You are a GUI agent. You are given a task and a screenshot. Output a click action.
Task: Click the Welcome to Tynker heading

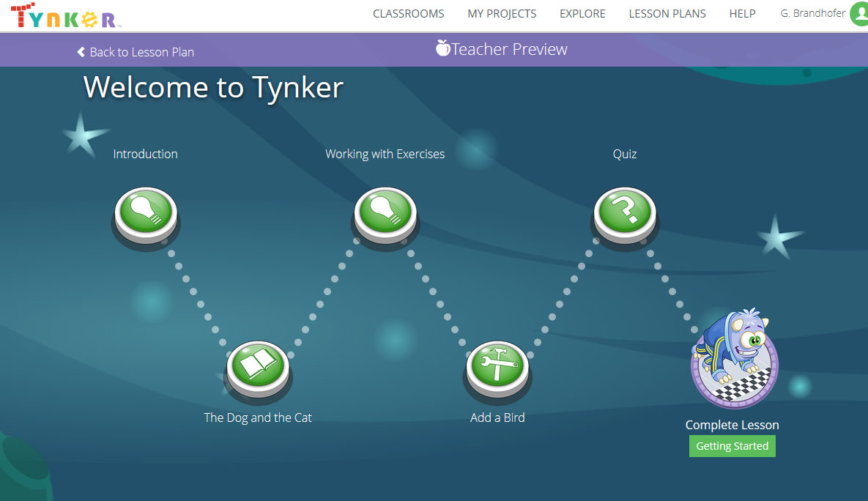pos(213,87)
